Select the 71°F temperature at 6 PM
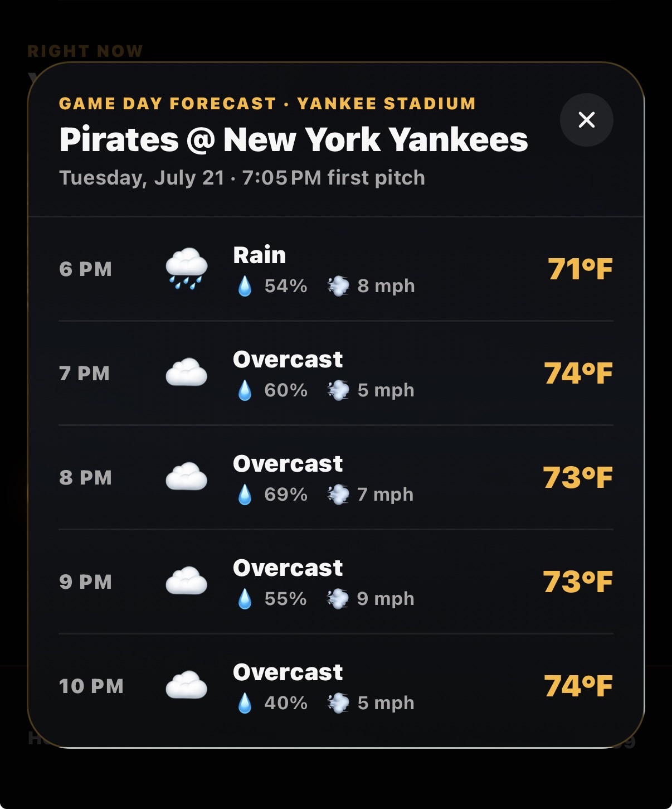 pos(580,269)
